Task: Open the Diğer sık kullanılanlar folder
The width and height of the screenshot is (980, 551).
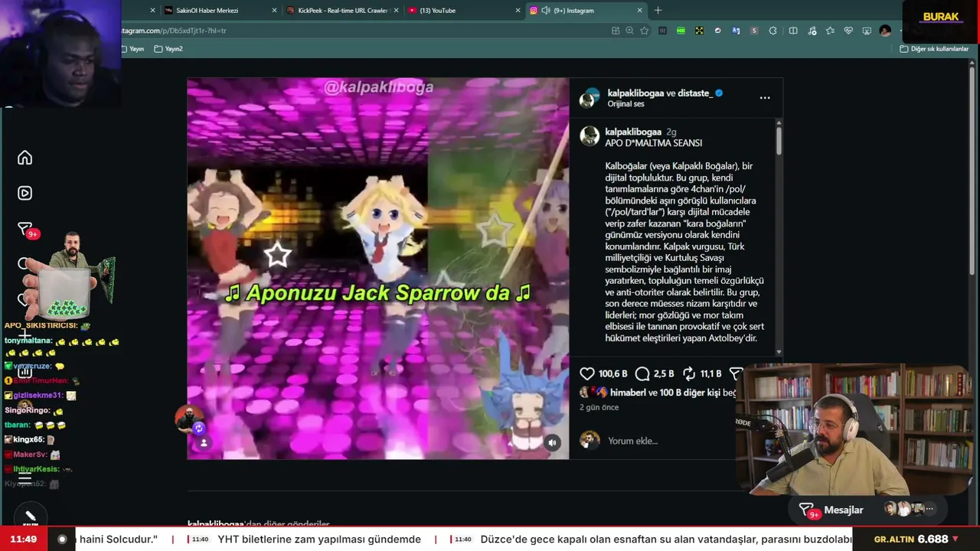Action: pos(934,49)
